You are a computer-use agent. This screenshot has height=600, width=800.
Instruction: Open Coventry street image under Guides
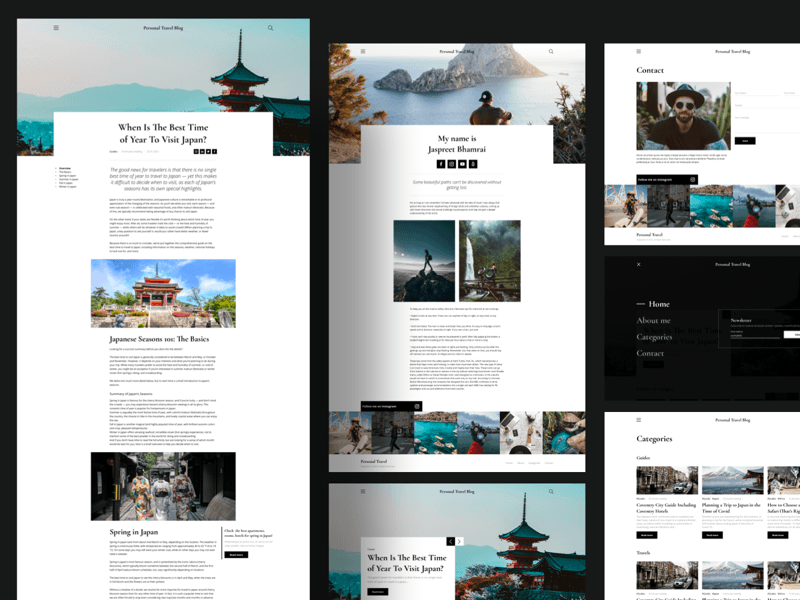tap(667, 480)
